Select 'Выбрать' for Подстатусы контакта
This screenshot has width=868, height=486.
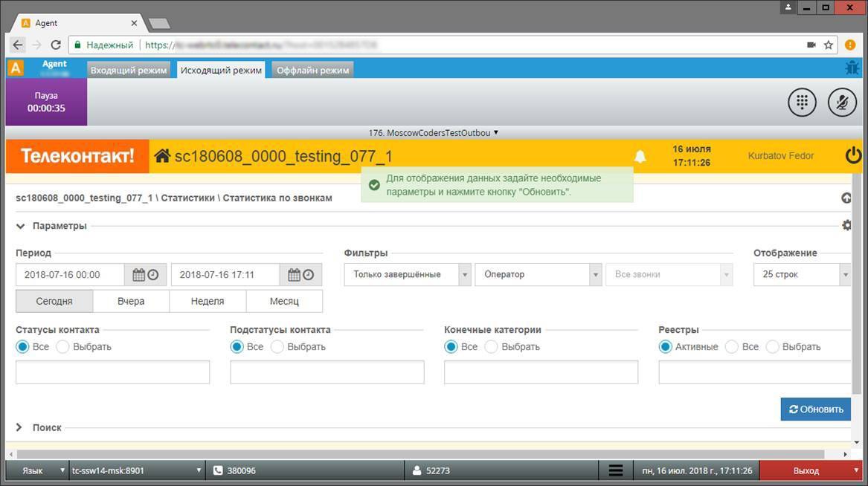pos(277,347)
